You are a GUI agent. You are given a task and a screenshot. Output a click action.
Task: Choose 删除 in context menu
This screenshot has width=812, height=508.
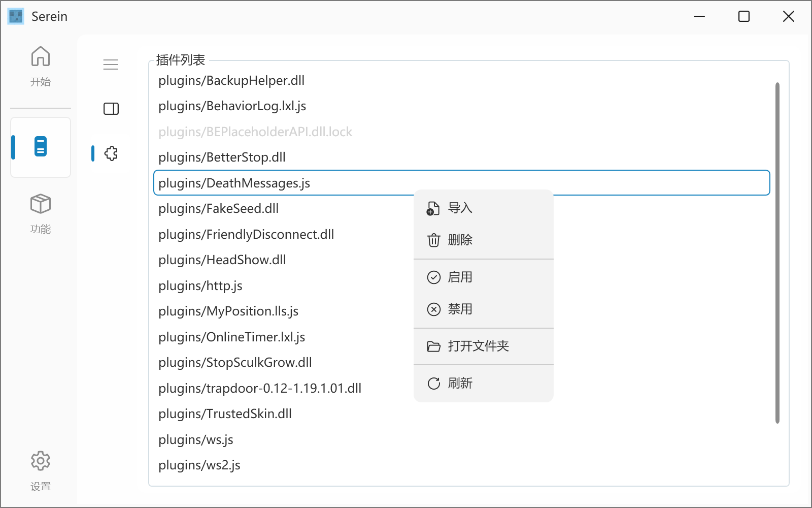point(483,240)
